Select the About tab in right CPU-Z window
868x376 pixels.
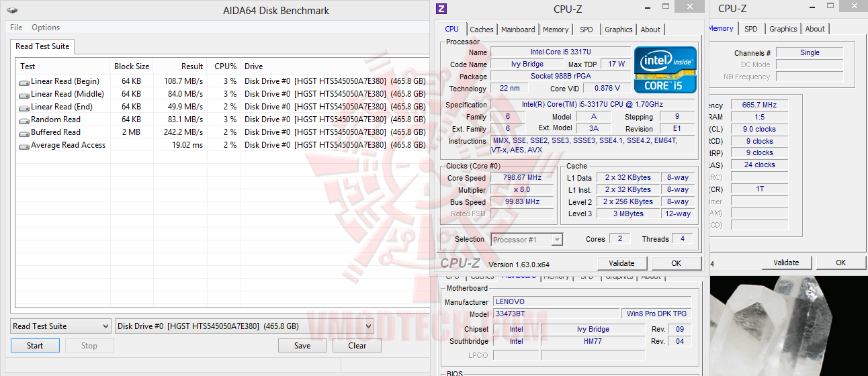815,29
